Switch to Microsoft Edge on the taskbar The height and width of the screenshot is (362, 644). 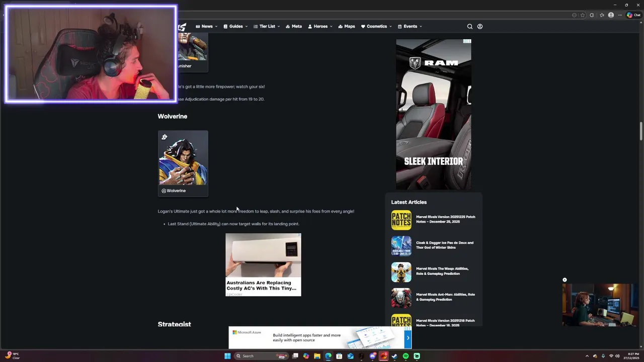pos(328,356)
